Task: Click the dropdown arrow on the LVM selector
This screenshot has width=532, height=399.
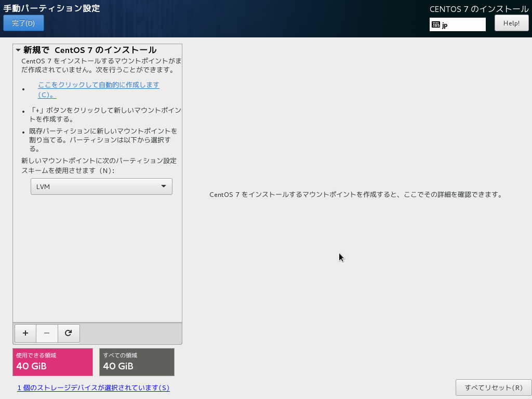Action: [165, 187]
